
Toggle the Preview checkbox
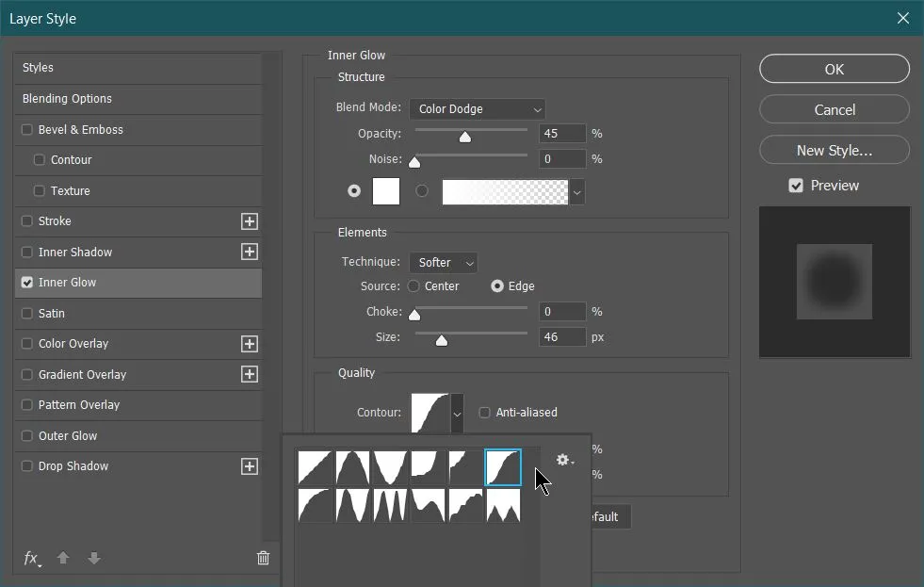click(797, 185)
